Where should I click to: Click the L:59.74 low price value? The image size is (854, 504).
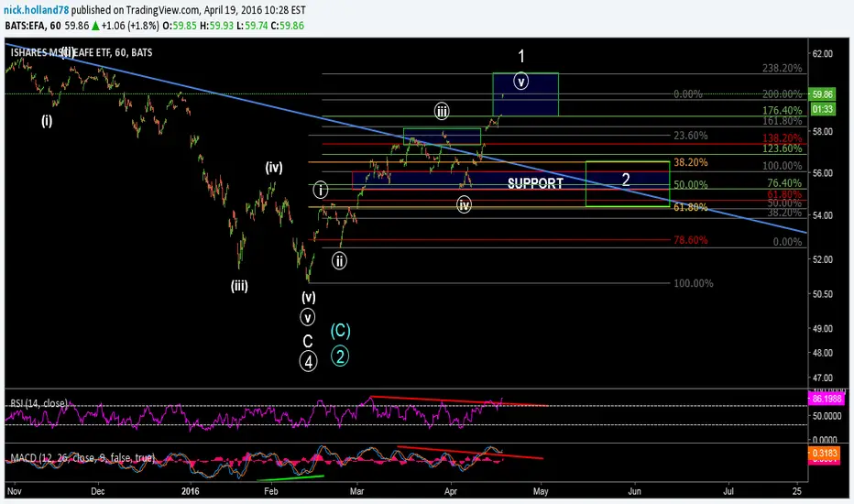pos(252,26)
